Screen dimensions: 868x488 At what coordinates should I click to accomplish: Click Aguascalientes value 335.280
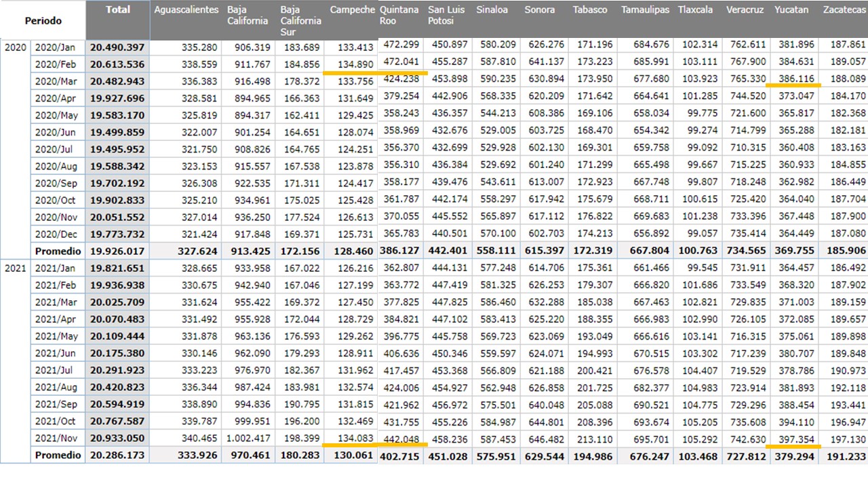coord(199,47)
